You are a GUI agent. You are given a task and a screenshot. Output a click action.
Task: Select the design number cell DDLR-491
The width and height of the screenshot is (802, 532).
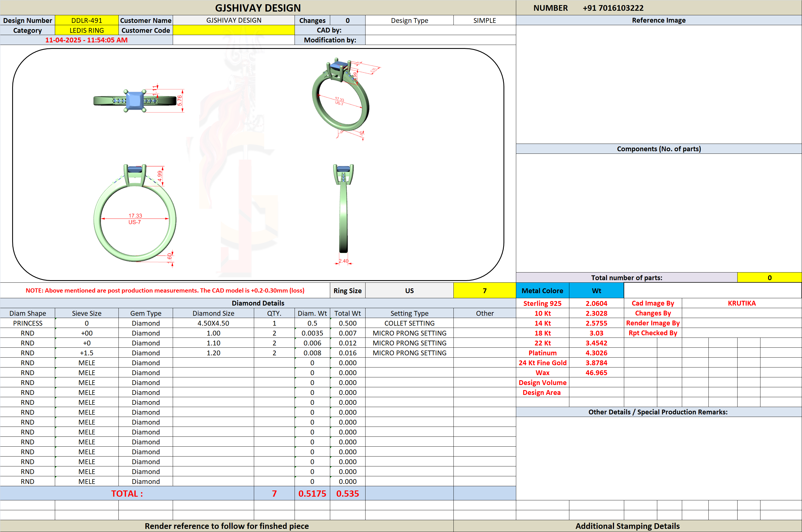[x=87, y=20]
